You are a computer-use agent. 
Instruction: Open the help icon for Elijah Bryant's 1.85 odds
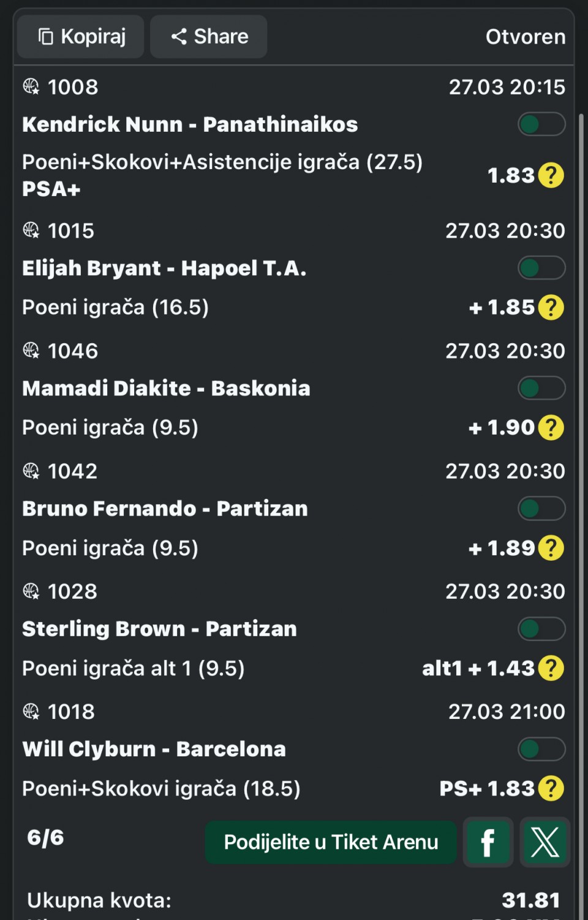[551, 308]
